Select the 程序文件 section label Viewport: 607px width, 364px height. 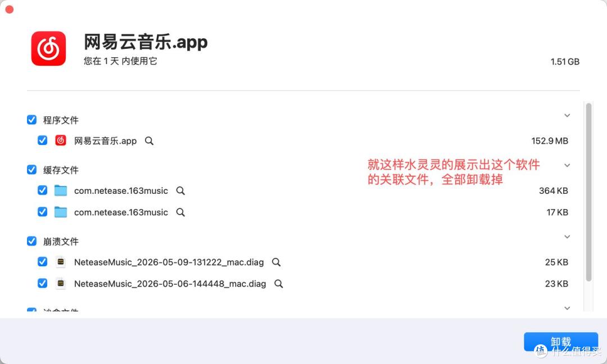click(x=61, y=120)
